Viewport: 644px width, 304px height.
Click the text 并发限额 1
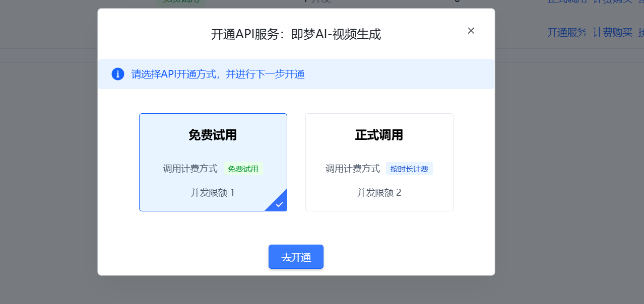pos(213,192)
